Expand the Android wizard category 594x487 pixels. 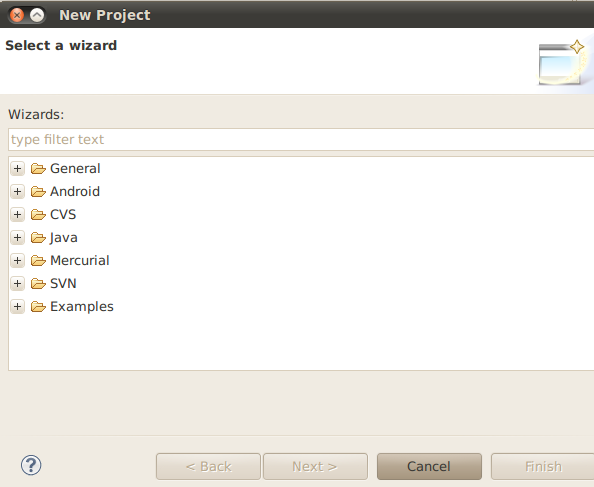17,192
